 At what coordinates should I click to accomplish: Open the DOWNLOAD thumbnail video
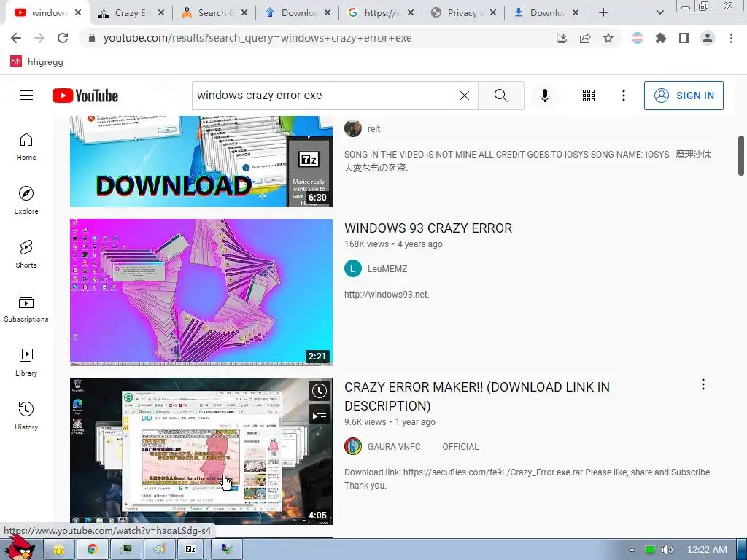pos(201,161)
